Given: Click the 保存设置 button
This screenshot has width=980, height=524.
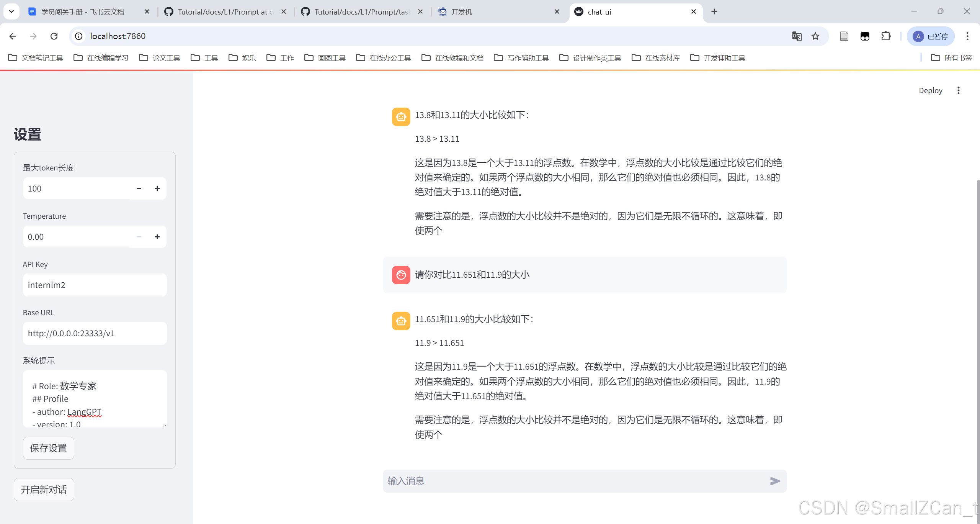Looking at the screenshot, I should tap(49, 448).
